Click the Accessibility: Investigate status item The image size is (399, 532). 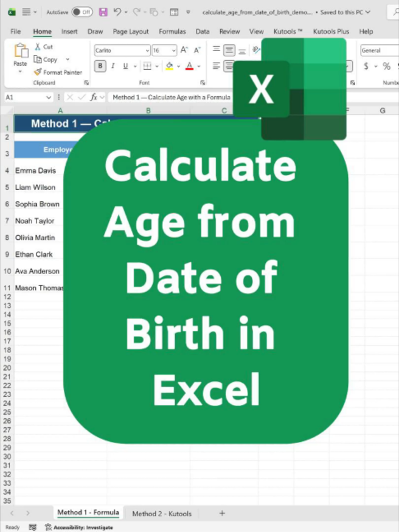pyautogui.click(x=79, y=527)
